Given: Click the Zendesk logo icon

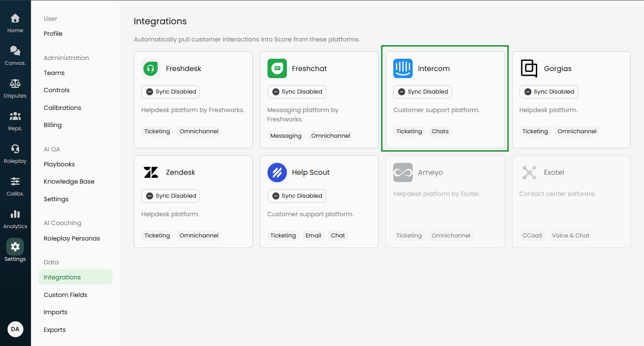Looking at the screenshot, I should click(151, 172).
